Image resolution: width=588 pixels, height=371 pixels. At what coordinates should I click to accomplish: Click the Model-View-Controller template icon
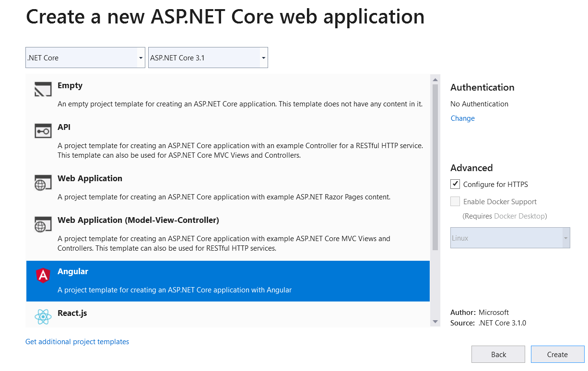(43, 224)
